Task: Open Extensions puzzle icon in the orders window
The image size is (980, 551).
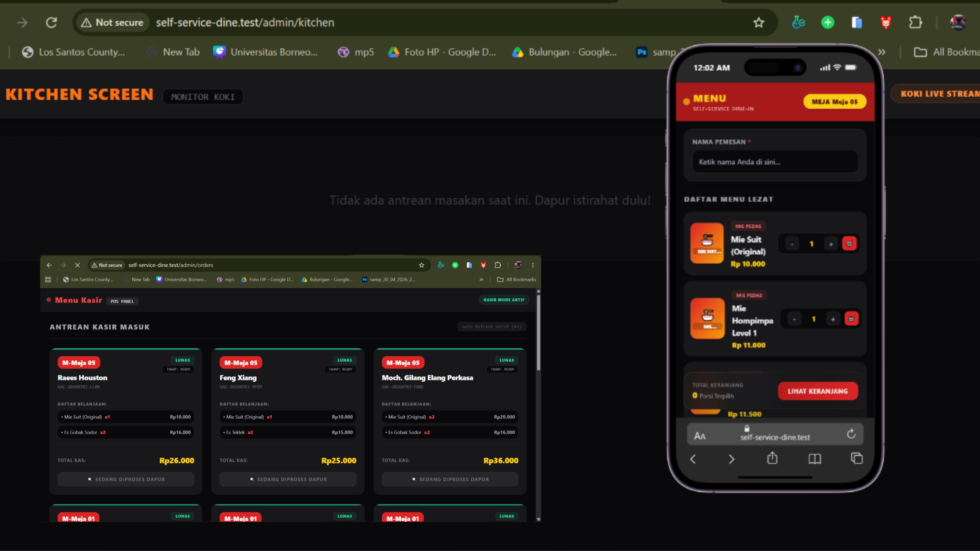Action: click(498, 265)
